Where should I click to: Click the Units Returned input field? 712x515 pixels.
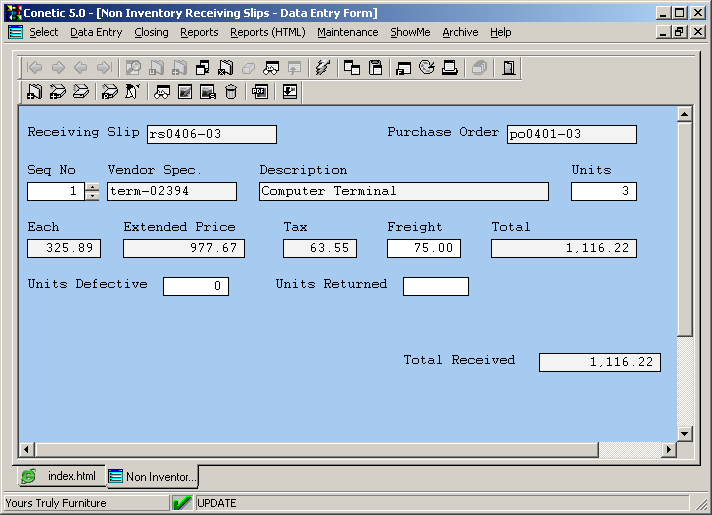(x=435, y=287)
